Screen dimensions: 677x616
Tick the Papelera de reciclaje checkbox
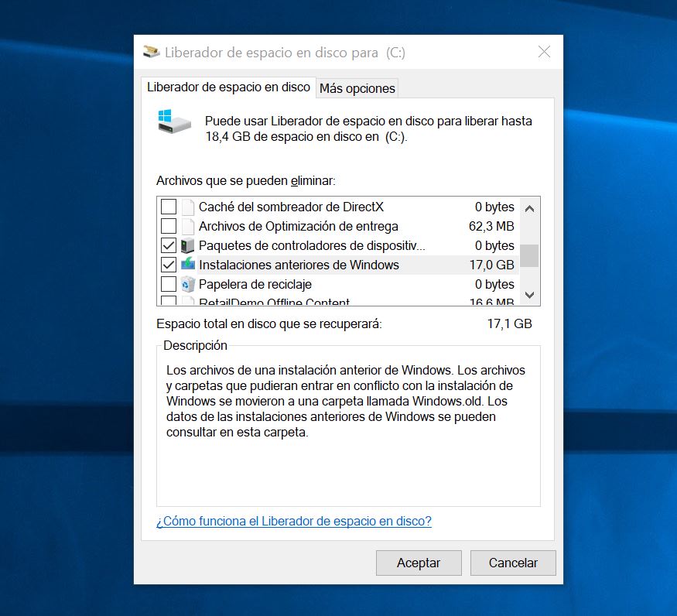[x=168, y=284]
